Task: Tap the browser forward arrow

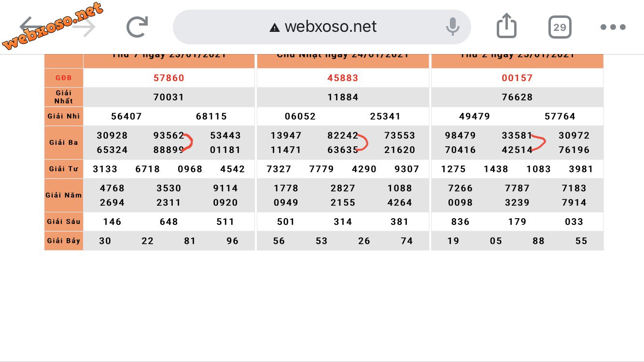Action: (84, 28)
